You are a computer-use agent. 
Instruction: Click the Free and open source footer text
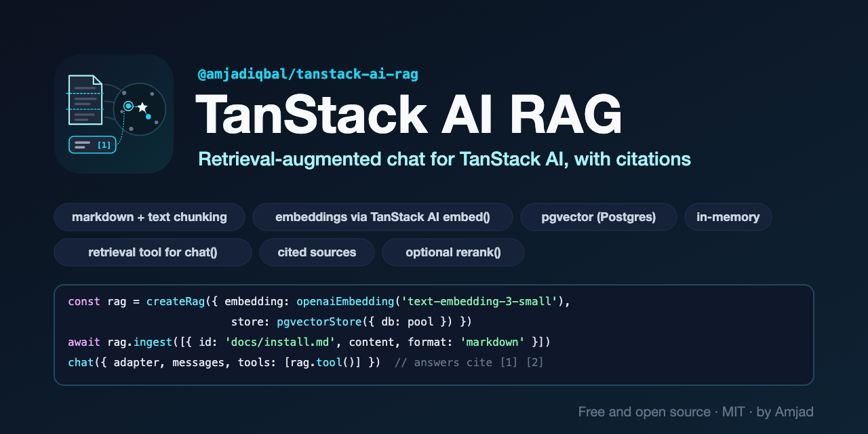(696, 412)
